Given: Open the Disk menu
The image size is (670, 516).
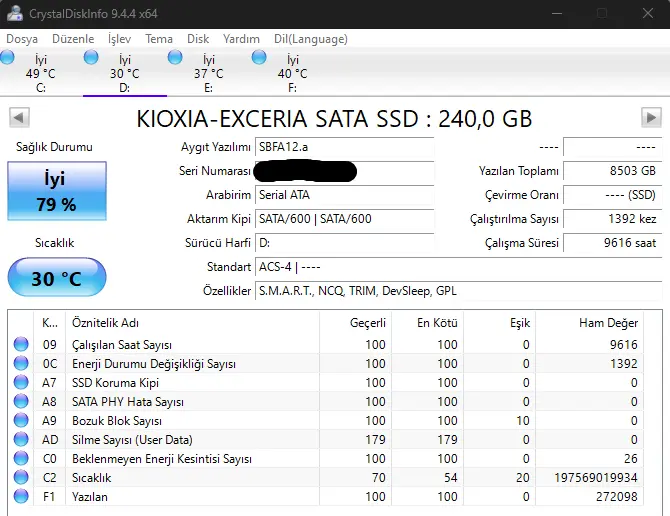Looking at the screenshot, I should (198, 39).
